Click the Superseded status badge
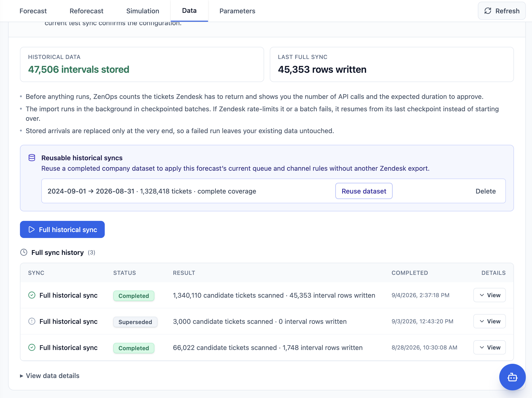This screenshot has height=398, width=532. (x=135, y=322)
